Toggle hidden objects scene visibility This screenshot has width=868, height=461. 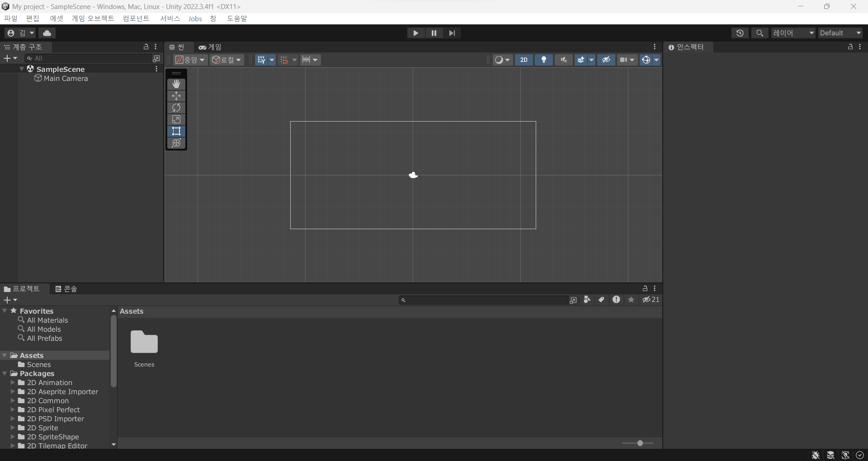606,60
